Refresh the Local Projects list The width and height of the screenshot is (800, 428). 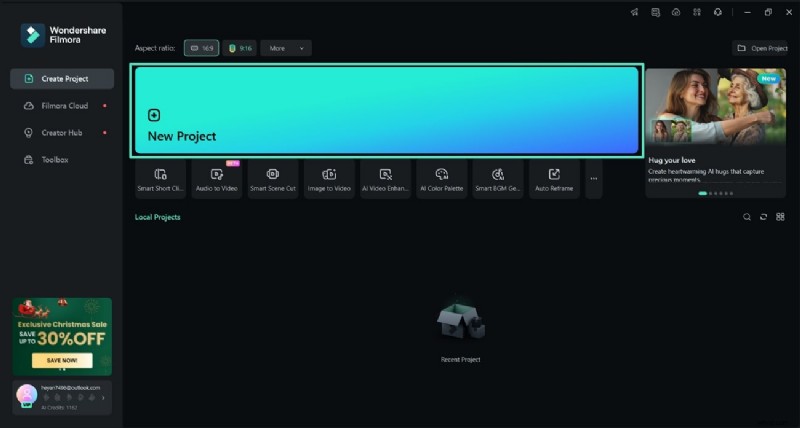click(763, 217)
